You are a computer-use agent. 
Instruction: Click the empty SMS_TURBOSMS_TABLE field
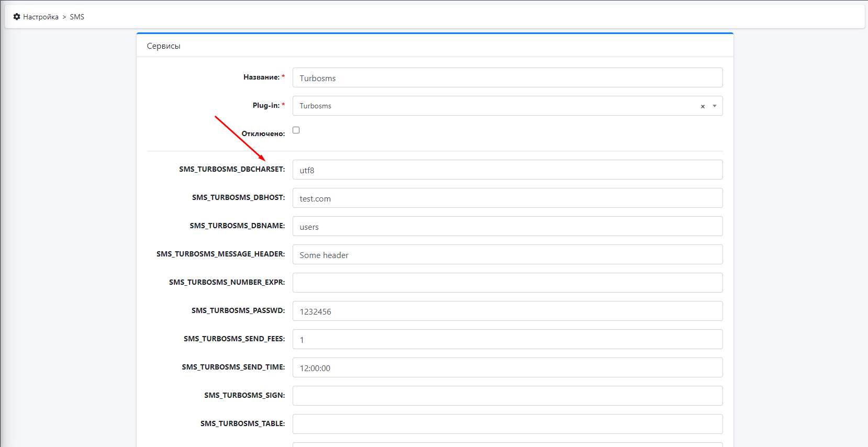click(507, 424)
